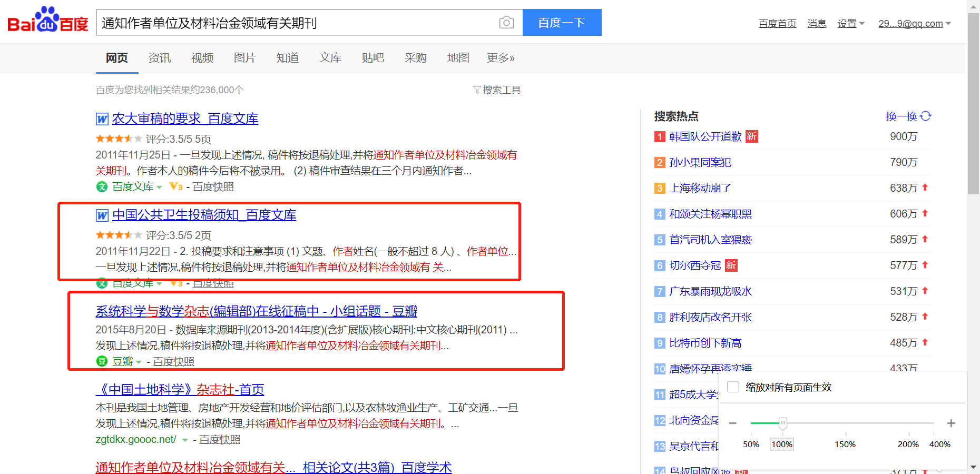Click the star rating of 中国公共卫生投稿须知

[x=119, y=235]
